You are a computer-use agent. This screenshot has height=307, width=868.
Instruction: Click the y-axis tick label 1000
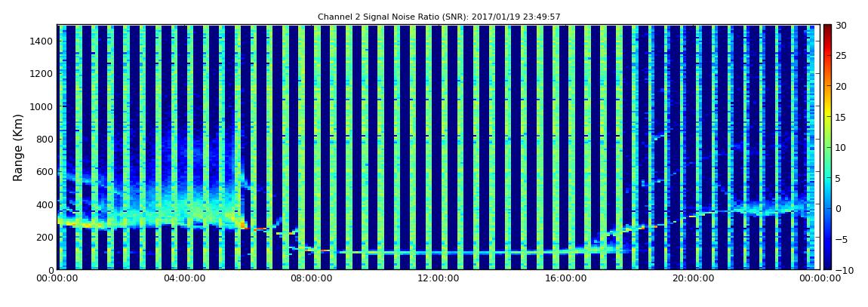[x=42, y=106]
